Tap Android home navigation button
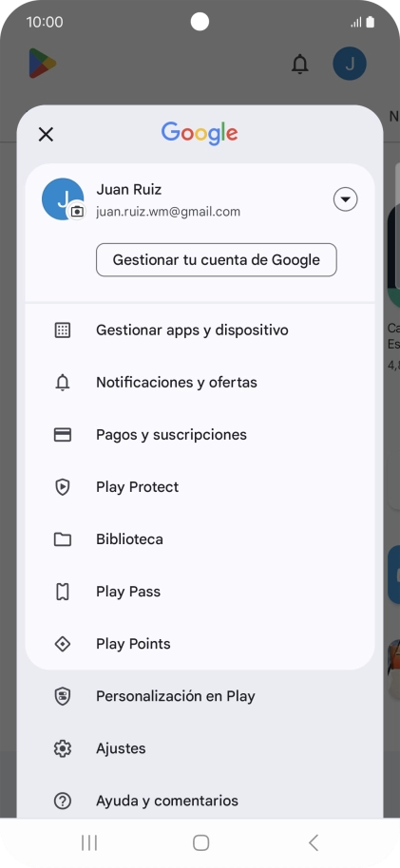 tap(200, 842)
